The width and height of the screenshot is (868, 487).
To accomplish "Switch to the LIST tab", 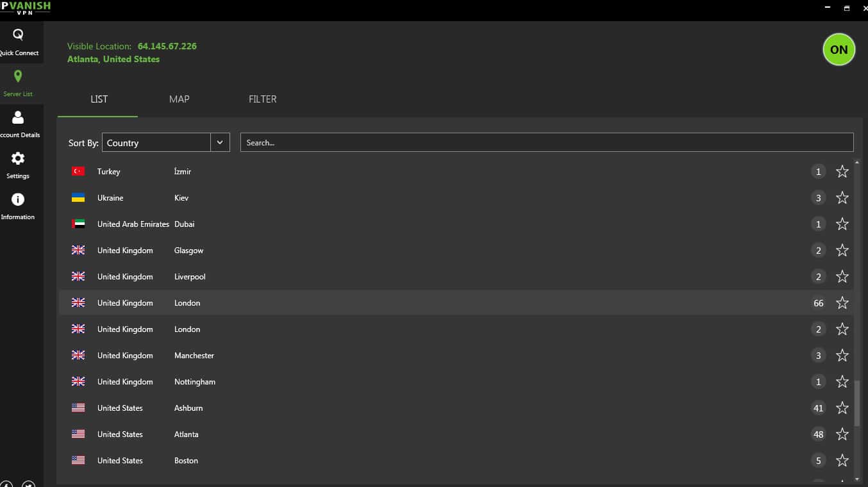I will pos(99,99).
